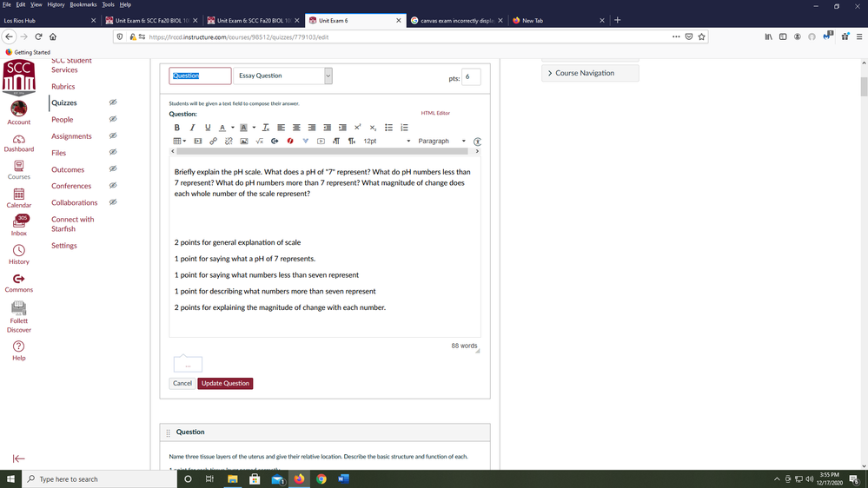Switch to the HTML Editor

[435, 113]
